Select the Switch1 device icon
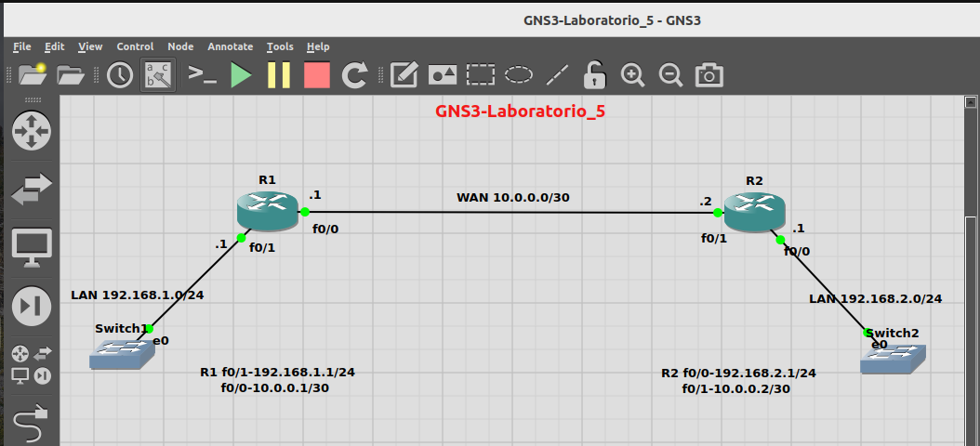The image size is (980, 446). pos(122,356)
